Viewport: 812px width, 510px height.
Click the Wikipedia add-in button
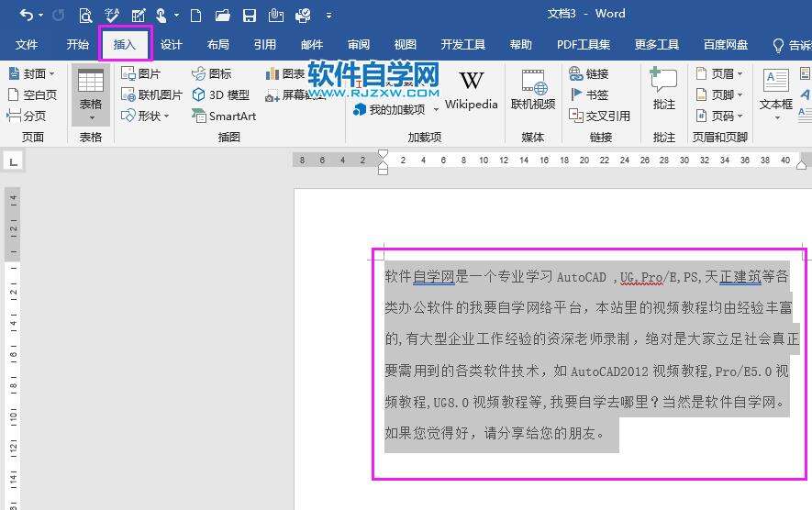coord(472,90)
